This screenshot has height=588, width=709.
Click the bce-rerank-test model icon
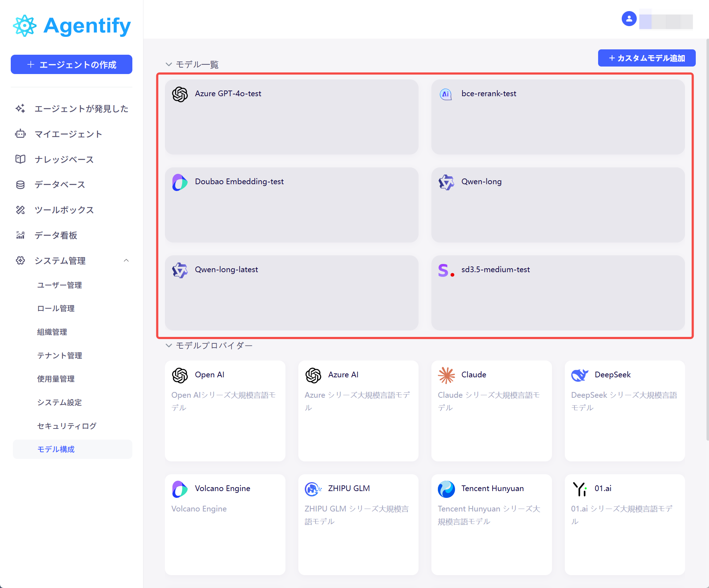(446, 94)
